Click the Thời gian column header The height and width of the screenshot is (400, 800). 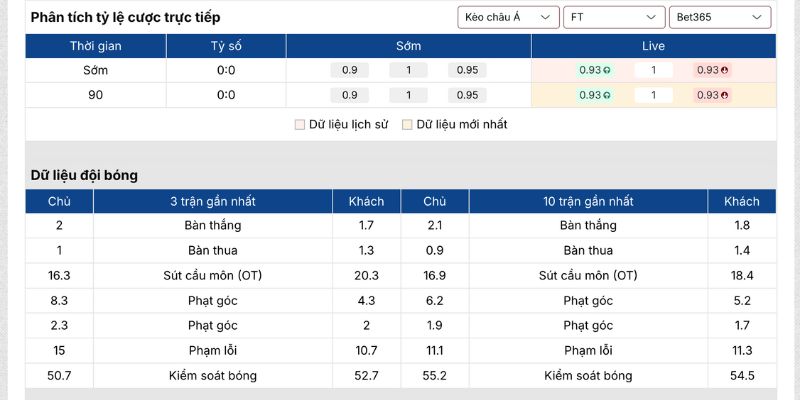click(95, 46)
